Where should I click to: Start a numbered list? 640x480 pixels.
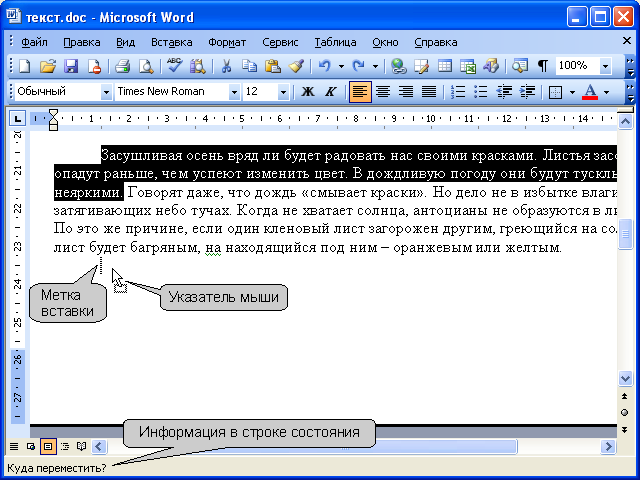458,91
